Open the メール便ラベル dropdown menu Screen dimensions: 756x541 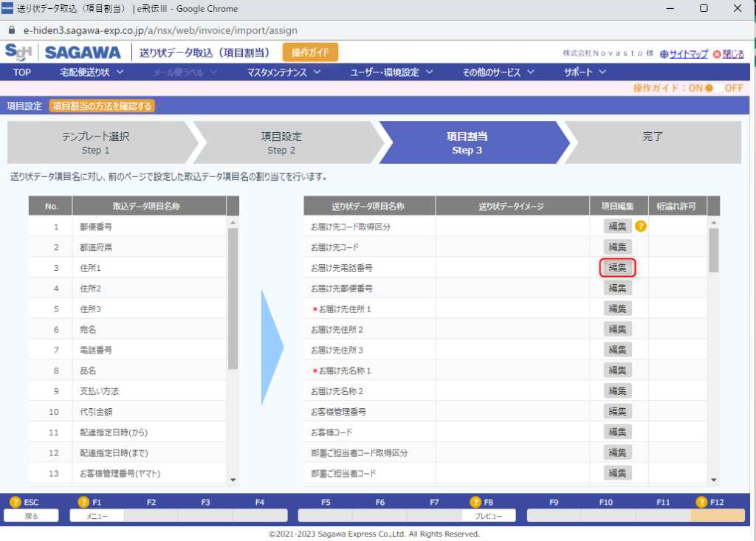pos(185,72)
